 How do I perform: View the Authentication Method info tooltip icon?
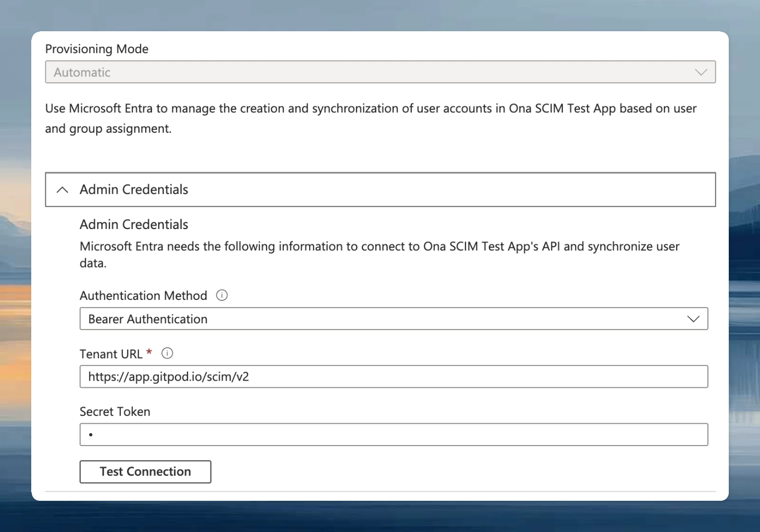click(222, 295)
